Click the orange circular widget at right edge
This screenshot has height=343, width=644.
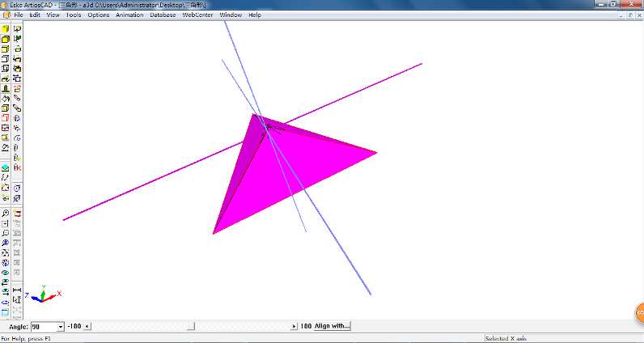pyautogui.click(x=638, y=312)
